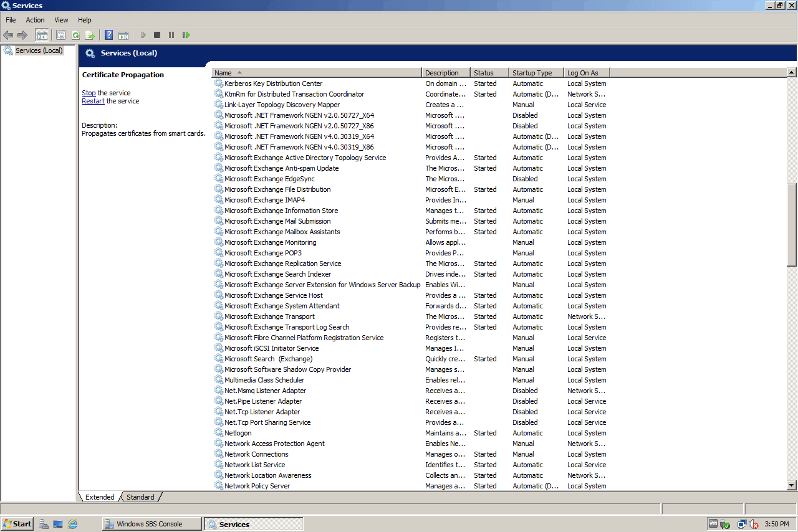This screenshot has height=532, width=798.
Task: Click gear icon of Kerberos Key Distribution Center
Action: tap(219, 83)
